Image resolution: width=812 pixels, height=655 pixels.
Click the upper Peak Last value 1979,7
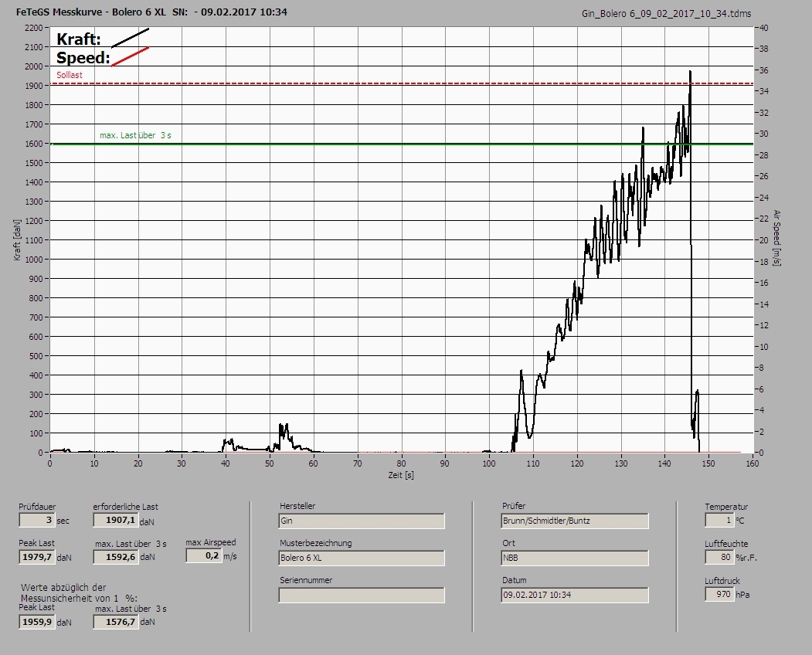[37, 557]
